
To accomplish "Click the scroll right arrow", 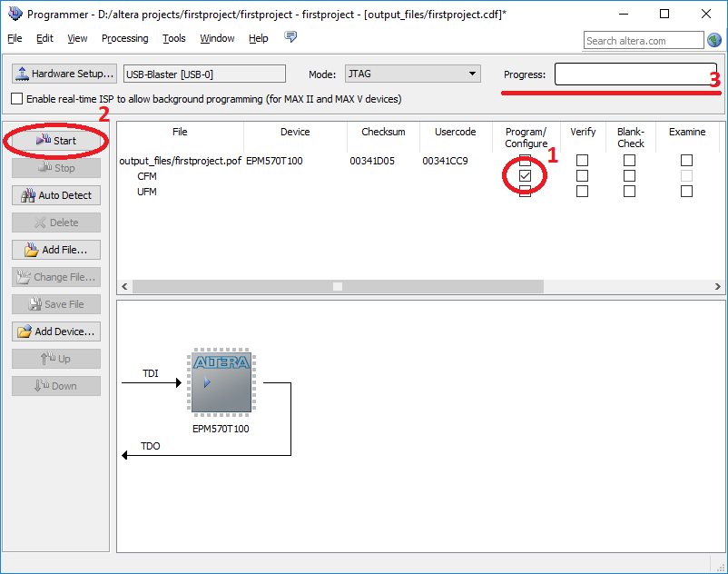I will point(717,286).
